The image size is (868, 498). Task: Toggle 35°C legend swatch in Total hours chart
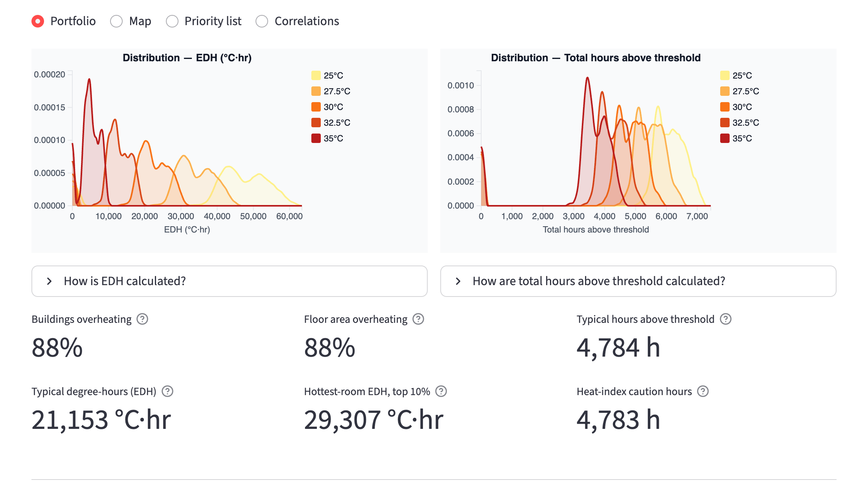tap(725, 138)
